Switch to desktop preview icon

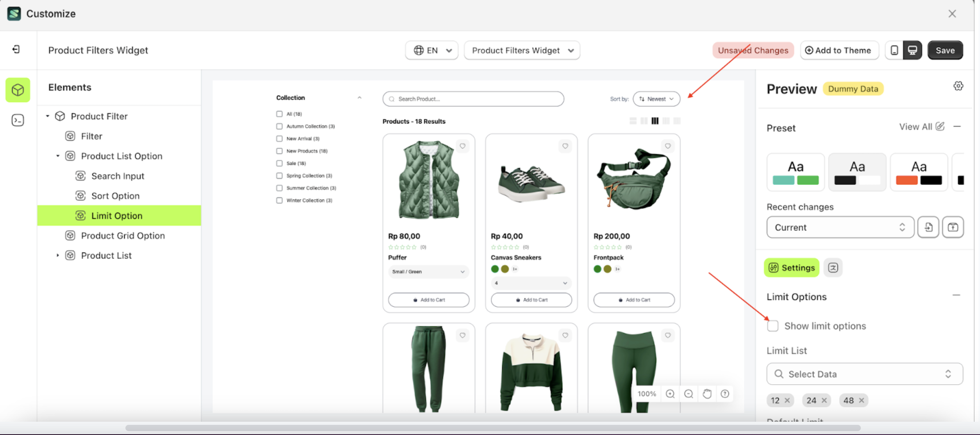[x=912, y=50]
